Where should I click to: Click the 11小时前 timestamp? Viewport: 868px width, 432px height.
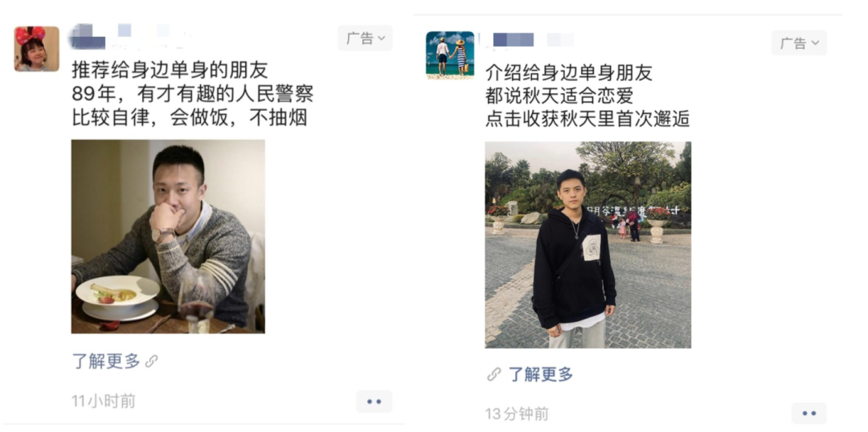(104, 401)
